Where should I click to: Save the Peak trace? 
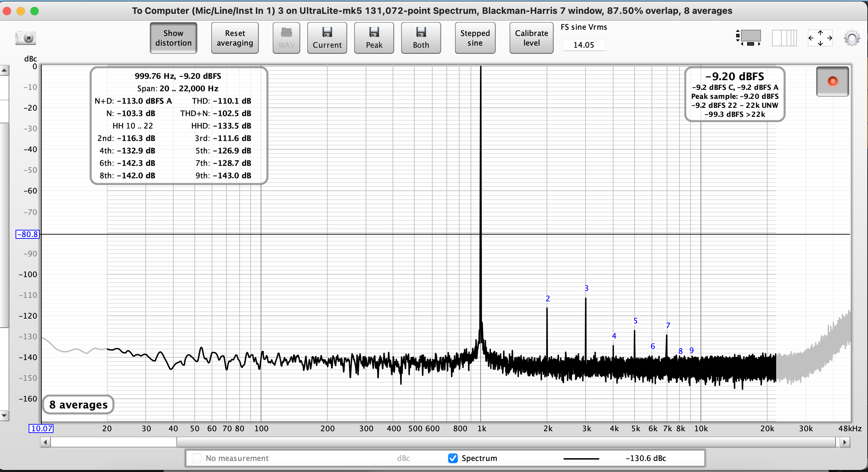point(374,38)
